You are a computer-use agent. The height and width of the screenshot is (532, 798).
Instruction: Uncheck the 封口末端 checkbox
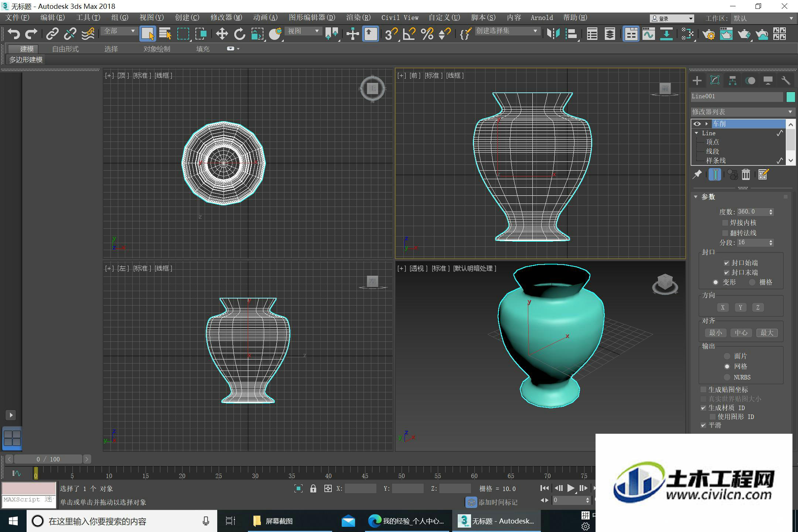pos(726,273)
